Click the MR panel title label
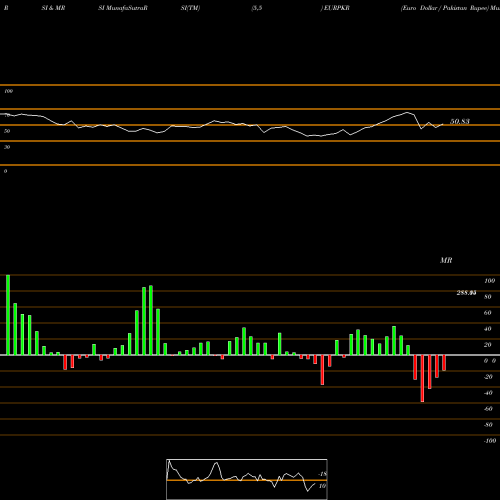 pos(446,260)
